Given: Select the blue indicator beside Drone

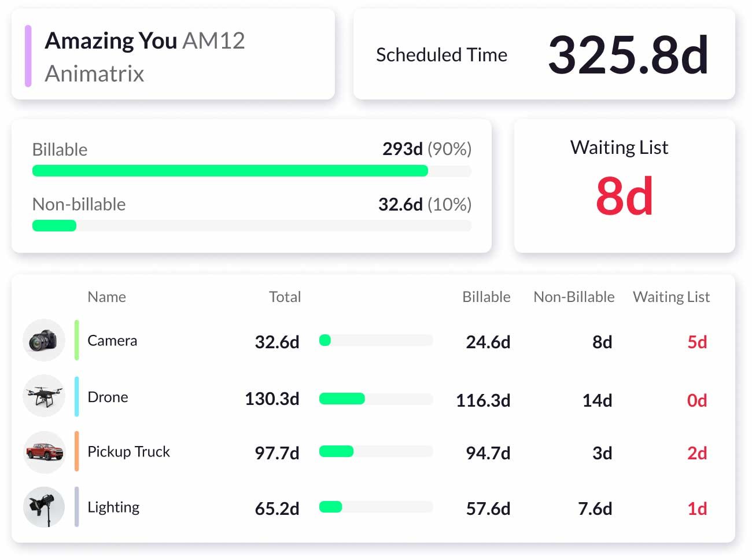Looking at the screenshot, I should point(76,396).
